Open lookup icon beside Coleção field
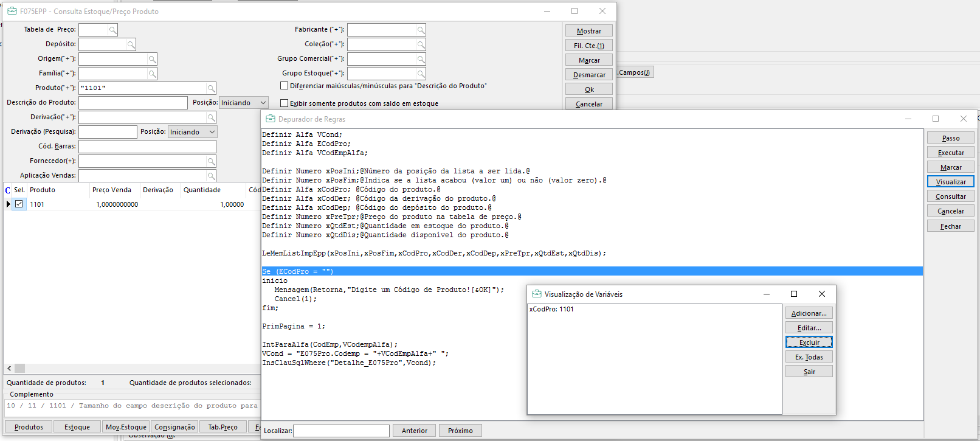 click(421, 44)
